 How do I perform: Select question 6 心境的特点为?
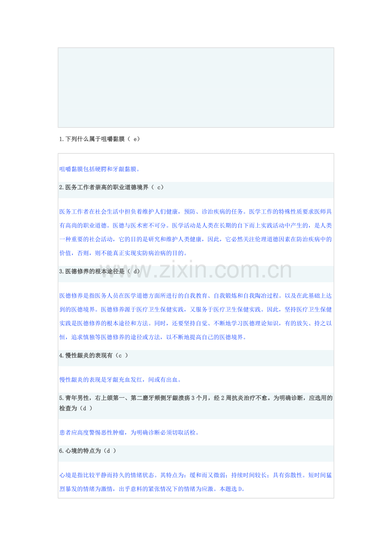click(88, 451)
